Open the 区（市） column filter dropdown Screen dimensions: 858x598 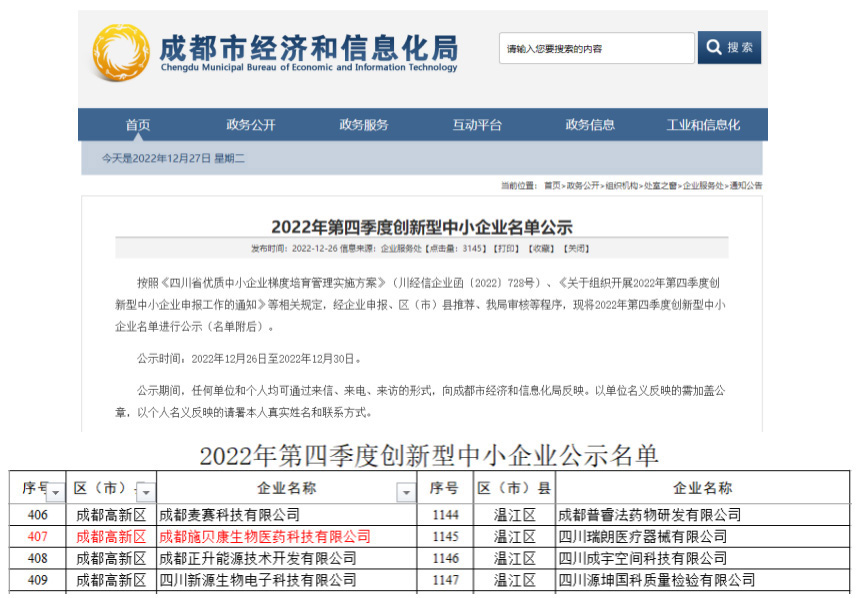[x=146, y=491]
